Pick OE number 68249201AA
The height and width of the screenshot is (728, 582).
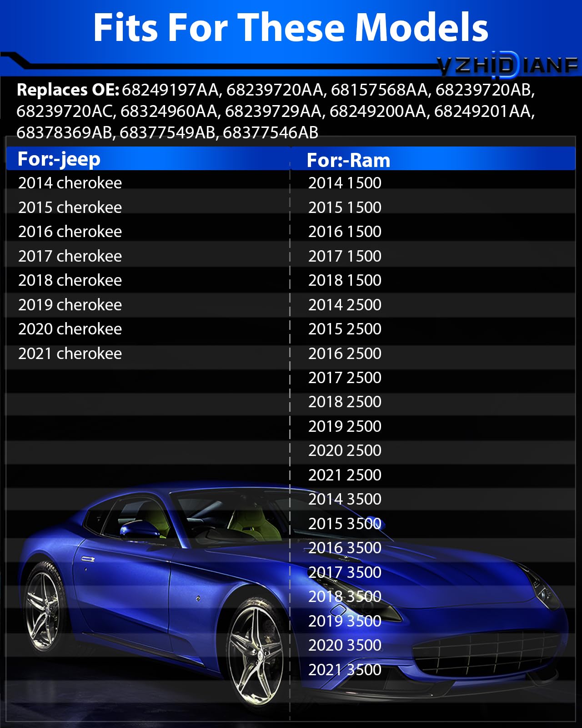[484, 111]
